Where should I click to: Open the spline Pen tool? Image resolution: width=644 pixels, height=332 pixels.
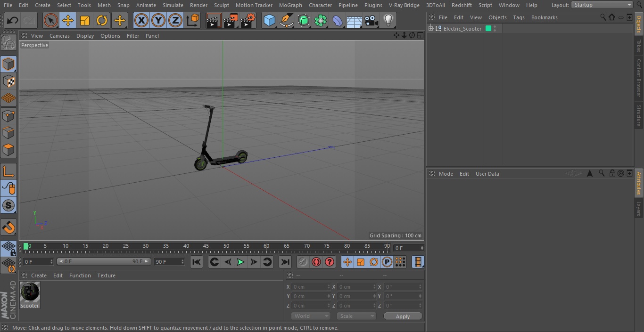tap(286, 20)
